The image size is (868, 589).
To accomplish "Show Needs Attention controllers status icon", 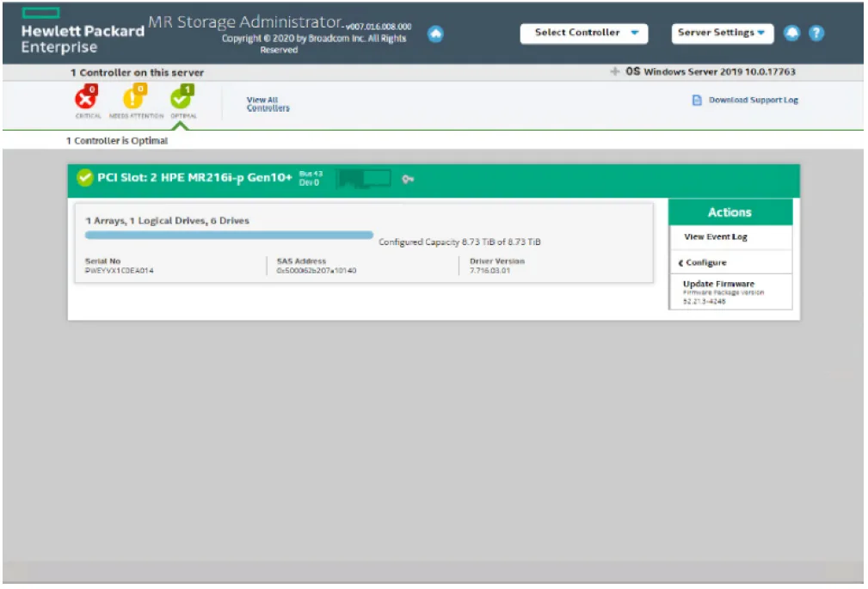I will (x=134, y=97).
